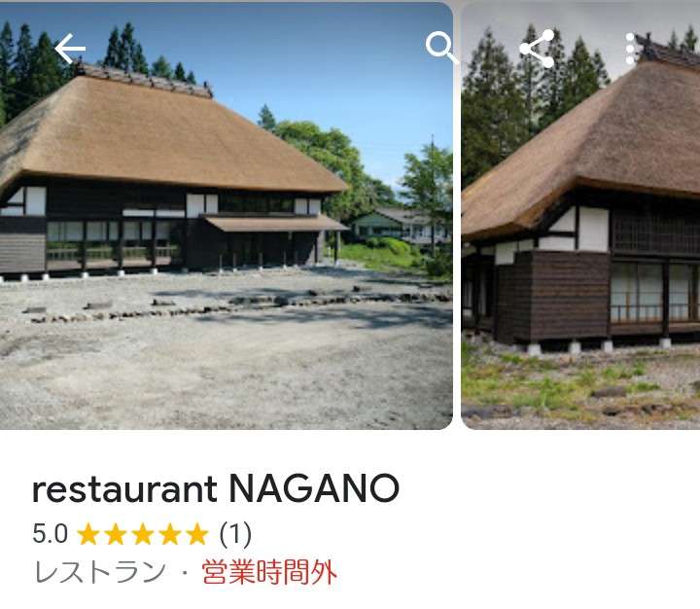Tap the 5.0 rating number
Viewport: 700px width, 609px height.
[50, 533]
